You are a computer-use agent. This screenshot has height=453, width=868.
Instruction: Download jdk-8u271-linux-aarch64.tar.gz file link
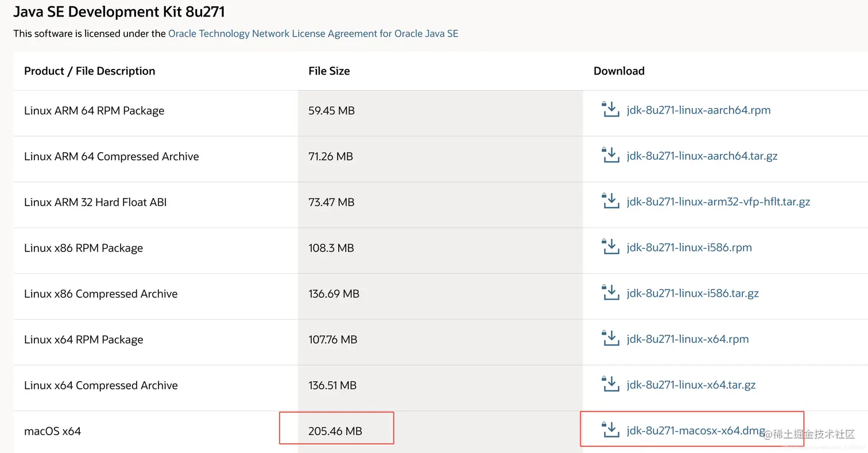click(702, 156)
